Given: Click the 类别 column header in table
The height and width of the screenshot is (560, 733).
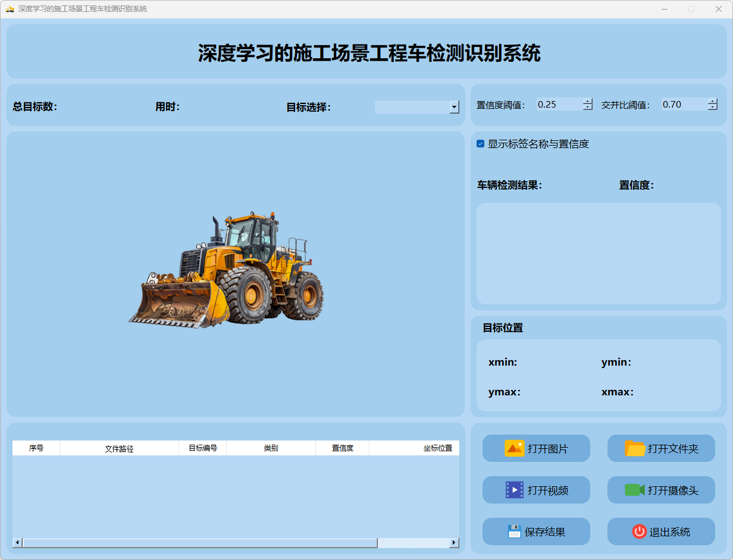Looking at the screenshot, I should [271, 448].
